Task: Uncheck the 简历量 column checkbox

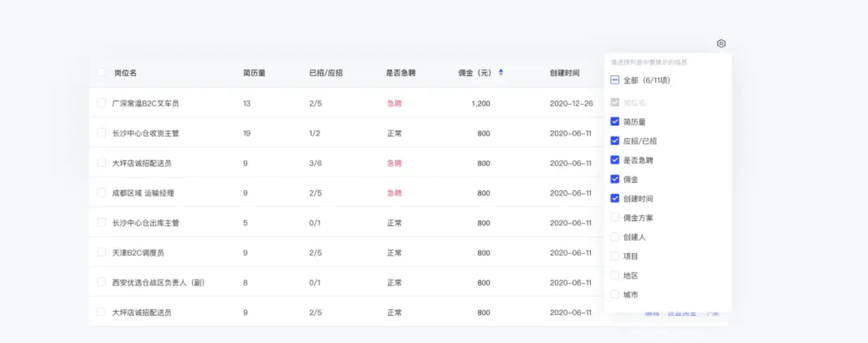Action: click(x=615, y=122)
